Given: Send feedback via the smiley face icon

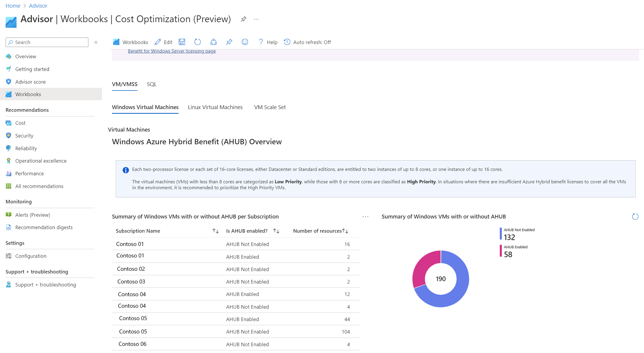Looking at the screenshot, I should pos(245,42).
